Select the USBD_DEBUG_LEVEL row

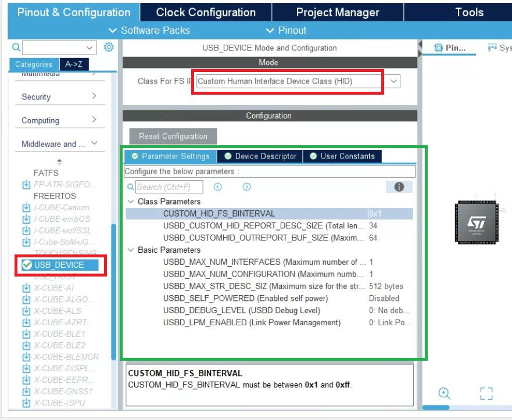(270, 310)
